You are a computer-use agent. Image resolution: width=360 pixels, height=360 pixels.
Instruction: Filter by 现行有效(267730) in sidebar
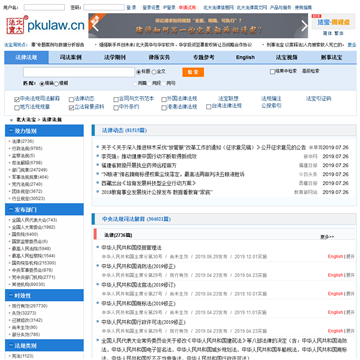30,306
